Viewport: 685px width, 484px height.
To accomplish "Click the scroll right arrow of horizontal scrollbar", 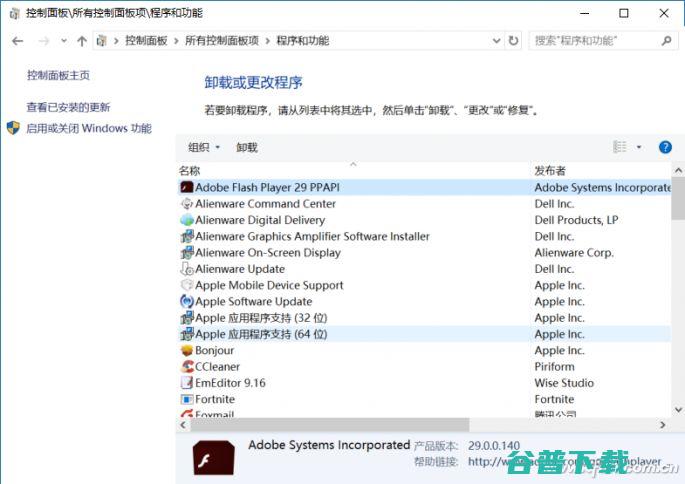I will pos(663,425).
